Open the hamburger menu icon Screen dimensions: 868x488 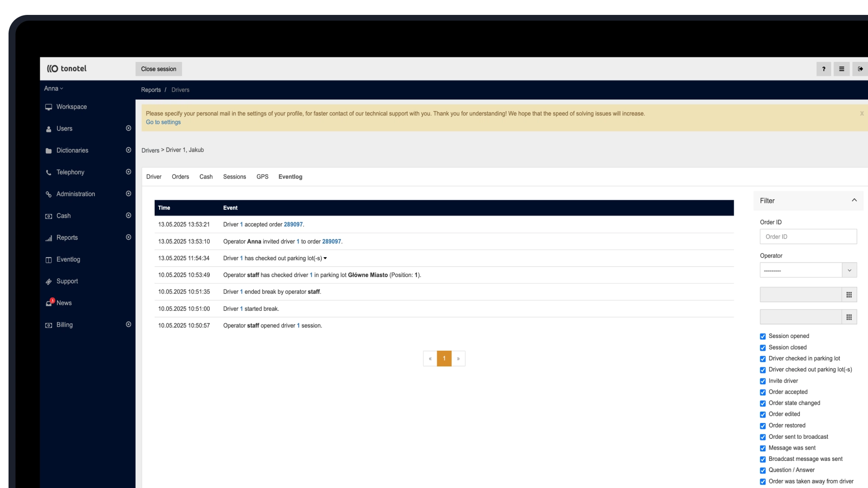tap(841, 69)
